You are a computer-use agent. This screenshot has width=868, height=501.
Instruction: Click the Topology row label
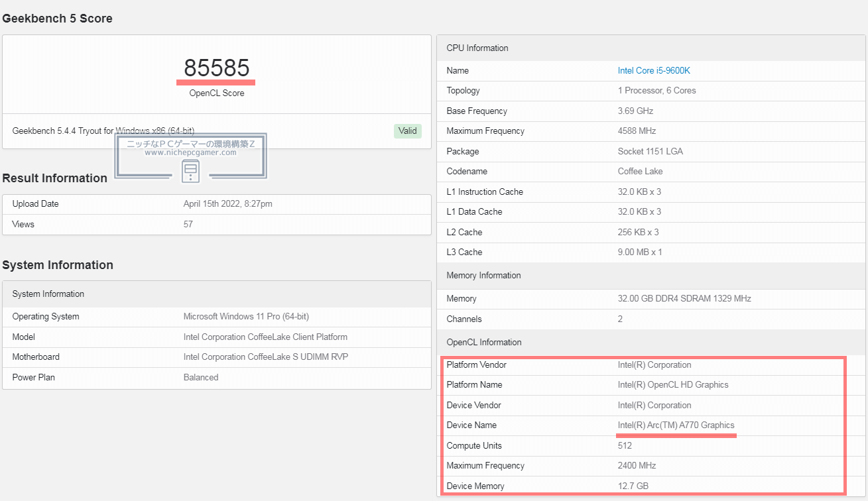464,91
